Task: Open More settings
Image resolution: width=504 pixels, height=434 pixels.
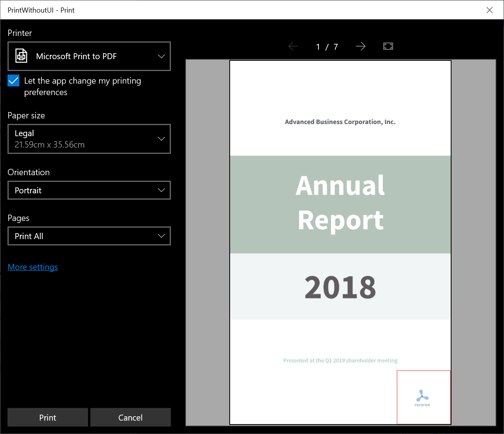Action: (33, 267)
